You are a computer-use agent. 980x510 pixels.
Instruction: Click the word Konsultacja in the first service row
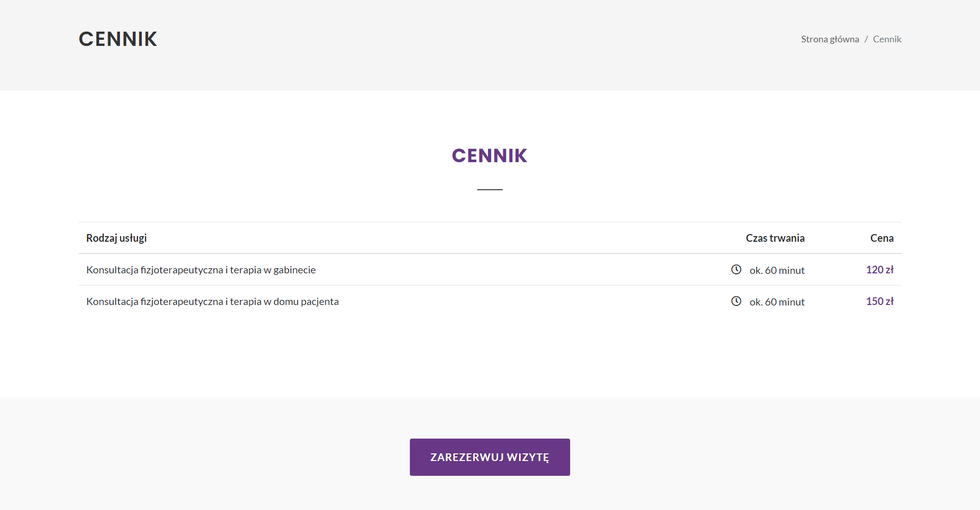coord(112,270)
